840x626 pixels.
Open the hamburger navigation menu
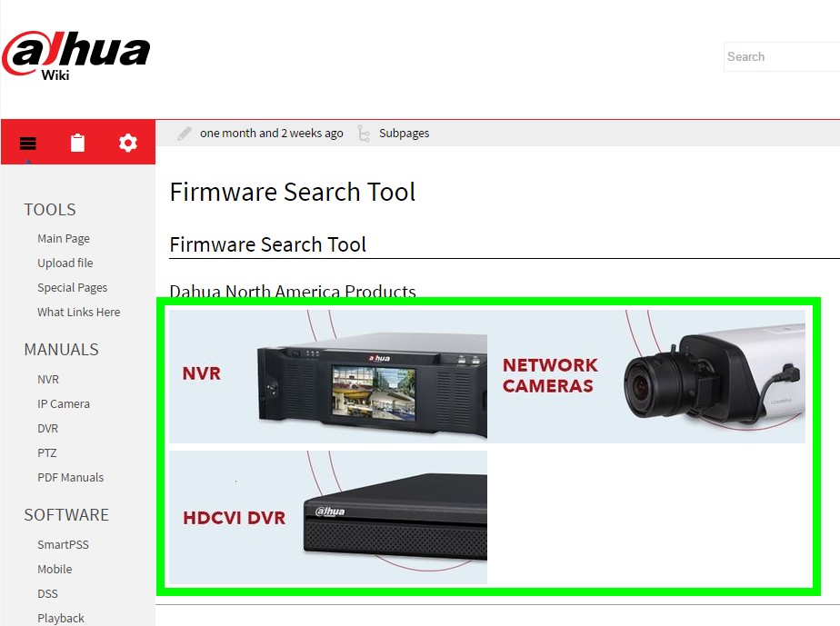(x=27, y=143)
